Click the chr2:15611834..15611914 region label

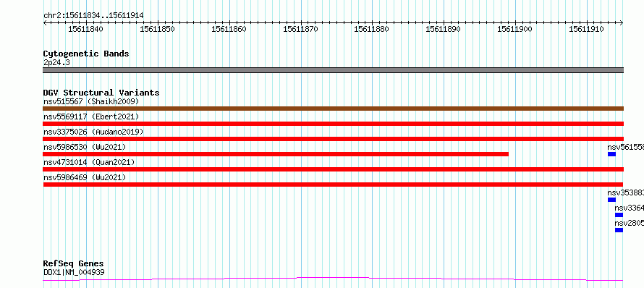pos(93,16)
